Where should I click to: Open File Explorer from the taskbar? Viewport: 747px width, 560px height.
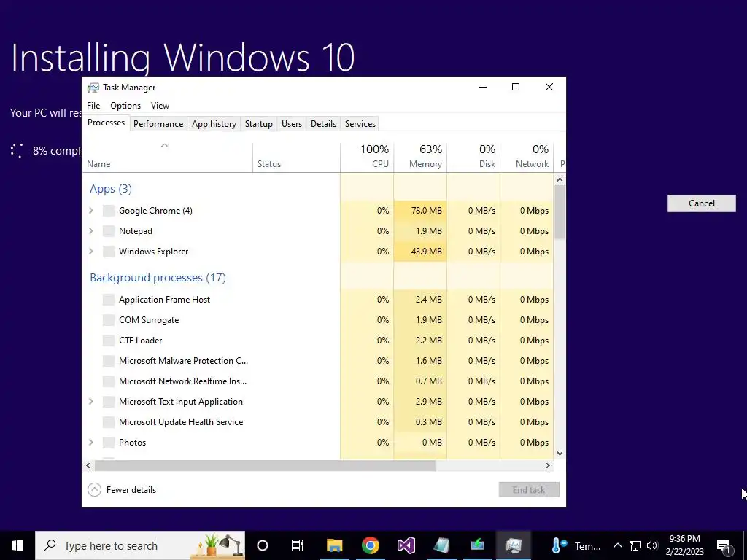(x=334, y=545)
